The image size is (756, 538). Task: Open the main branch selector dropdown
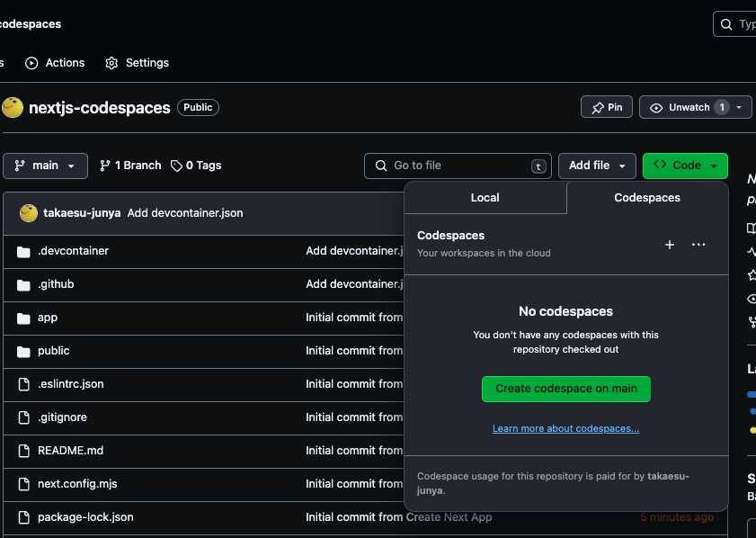coord(45,166)
